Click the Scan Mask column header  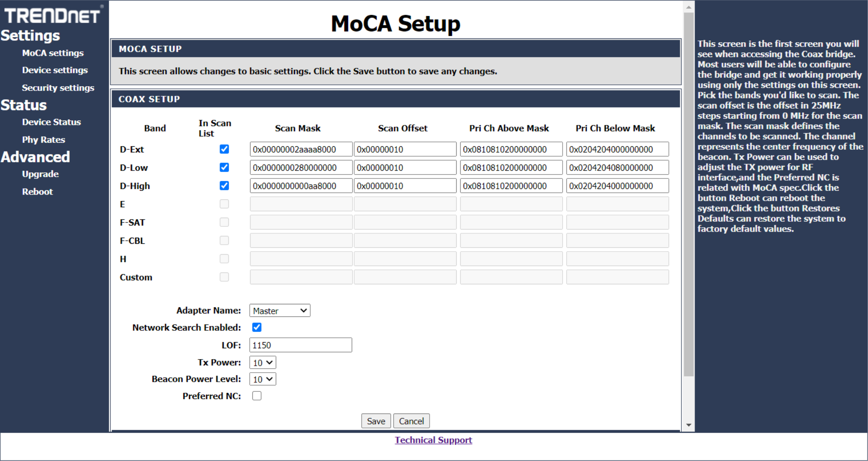click(298, 128)
